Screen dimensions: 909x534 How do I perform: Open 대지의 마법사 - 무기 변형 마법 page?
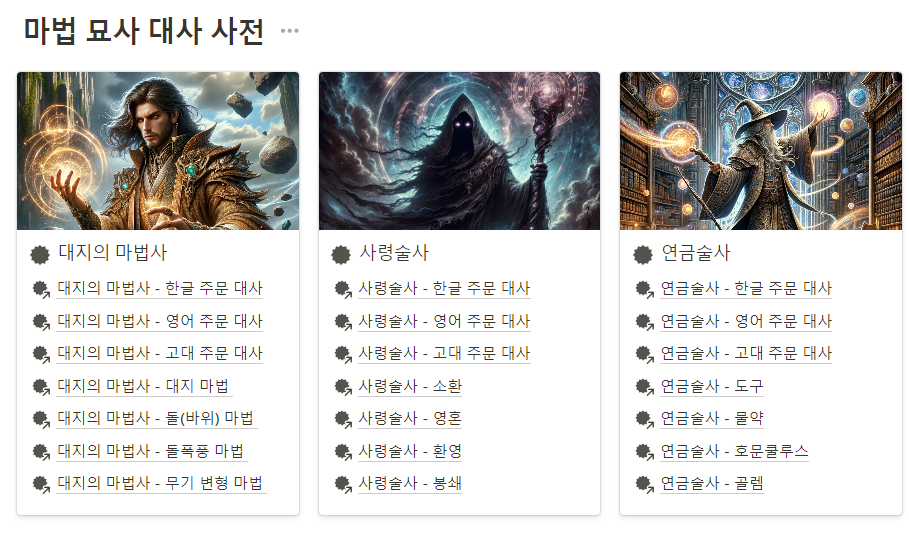160,483
